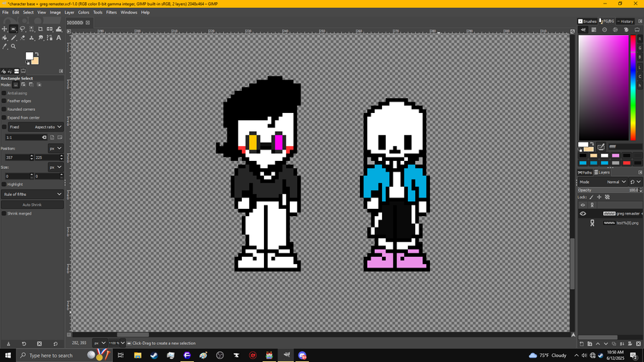
Task: Adjust the rainbow hue slider strip
Action: pos(633,87)
